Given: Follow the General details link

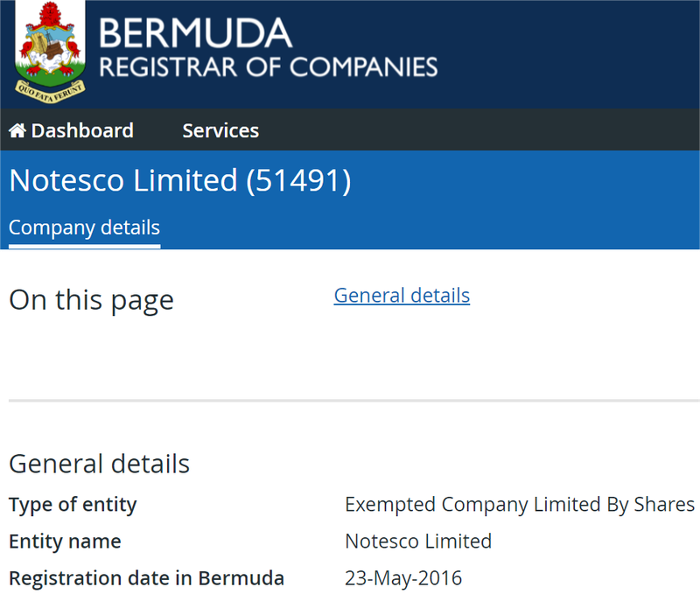Looking at the screenshot, I should 402,296.
